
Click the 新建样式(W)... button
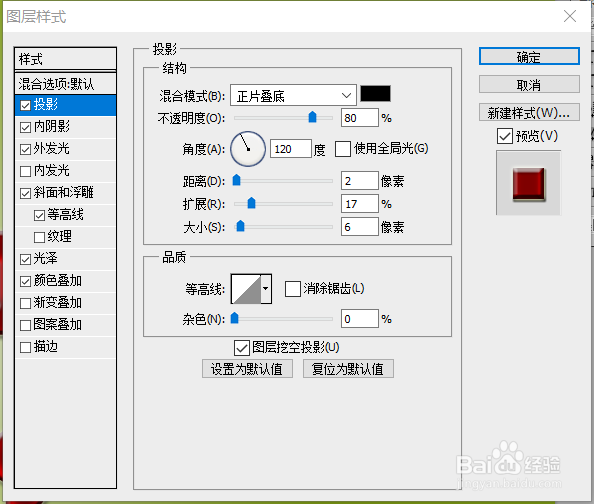tap(529, 112)
